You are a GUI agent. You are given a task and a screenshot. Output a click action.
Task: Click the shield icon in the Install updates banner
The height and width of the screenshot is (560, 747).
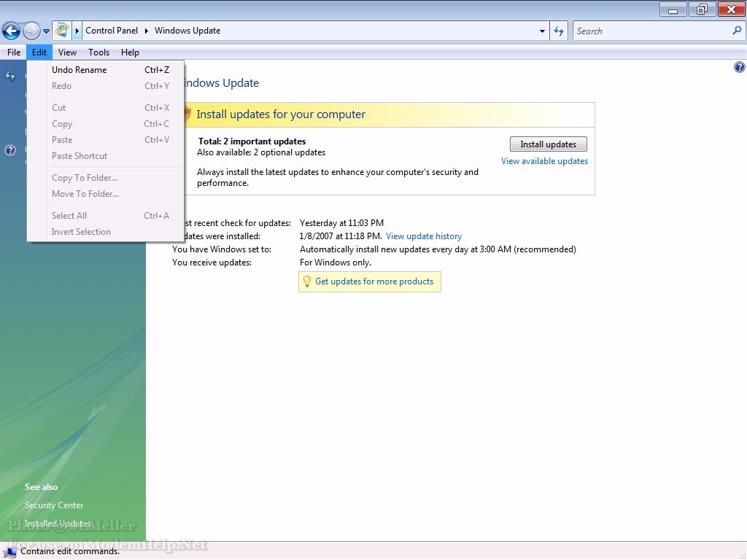pos(187,114)
